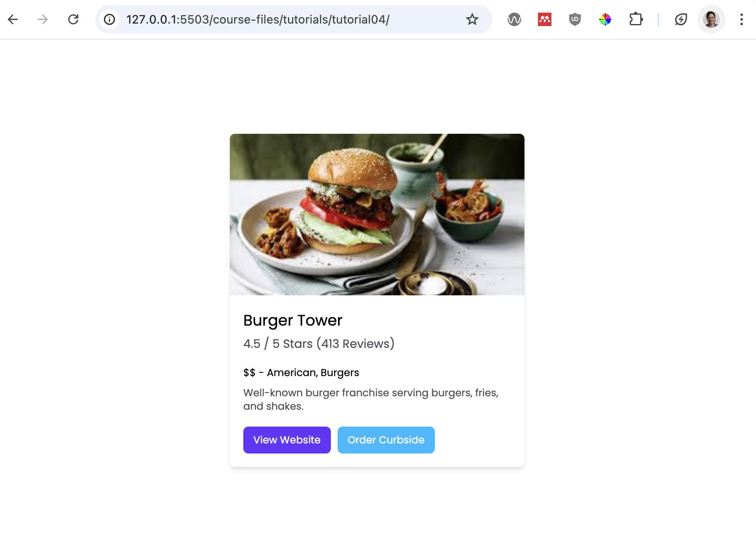
Task: Click the burger photo on the card
Action: pos(377,215)
